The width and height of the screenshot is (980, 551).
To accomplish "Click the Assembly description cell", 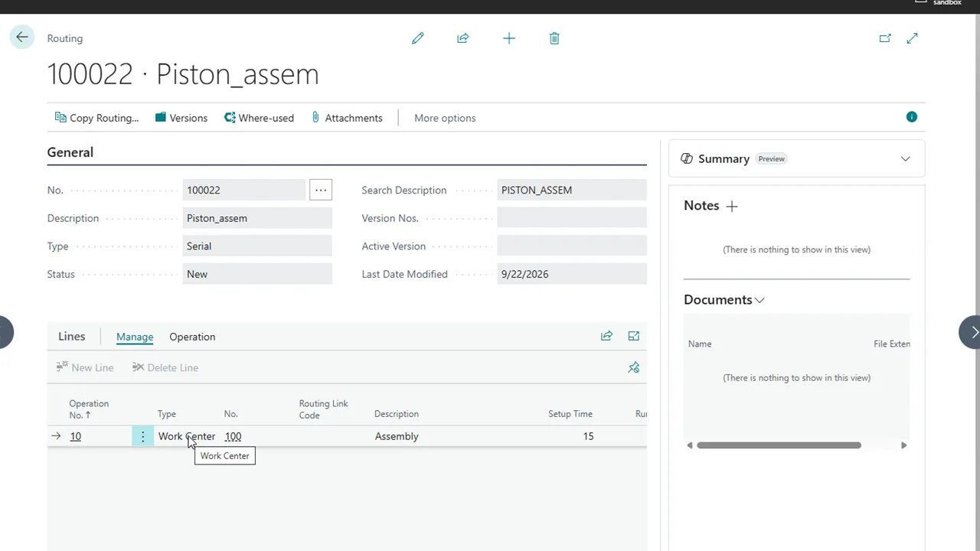I will (x=397, y=436).
